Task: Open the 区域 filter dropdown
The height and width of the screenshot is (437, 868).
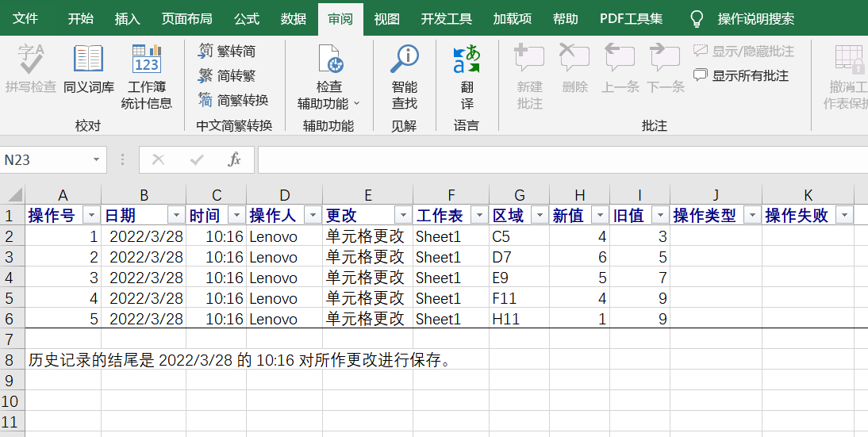Action: click(x=540, y=215)
